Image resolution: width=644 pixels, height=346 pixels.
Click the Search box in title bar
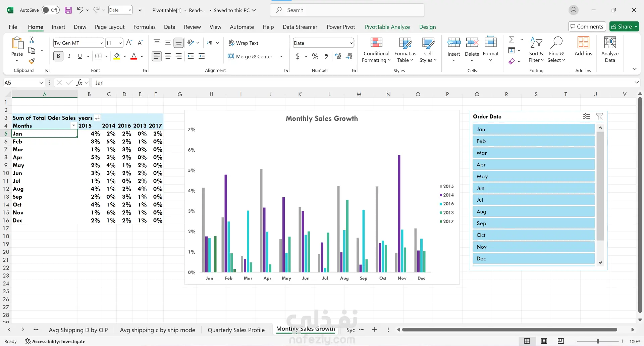pyautogui.click(x=347, y=10)
